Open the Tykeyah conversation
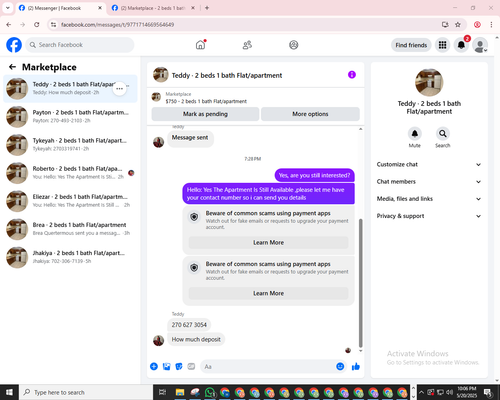The height and width of the screenshot is (400, 500). point(70,145)
